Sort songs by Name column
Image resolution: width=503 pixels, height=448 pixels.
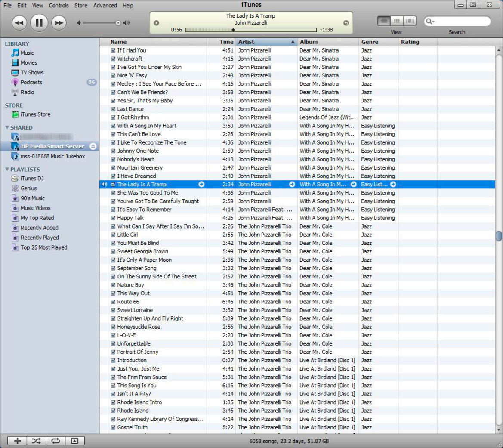pos(157,42)
